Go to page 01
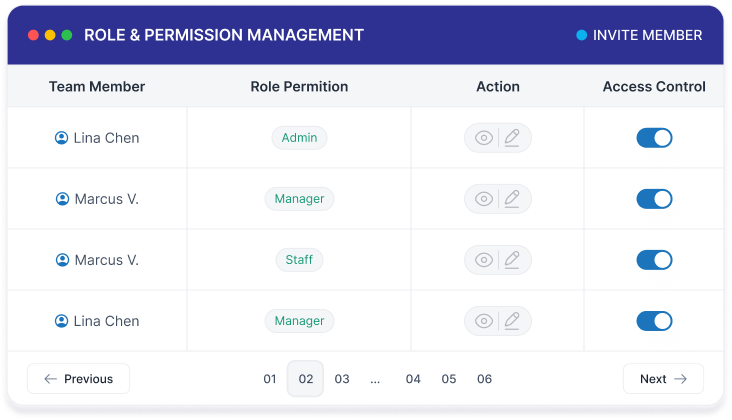The image size is (732, 420). click(x=270, y=379)
